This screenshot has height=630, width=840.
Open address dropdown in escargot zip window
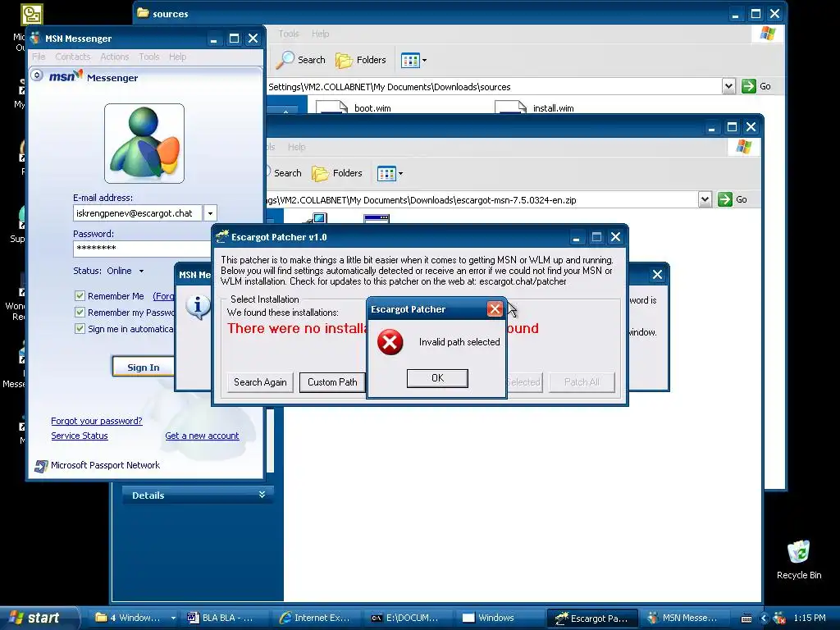click(x=705, y=199)
